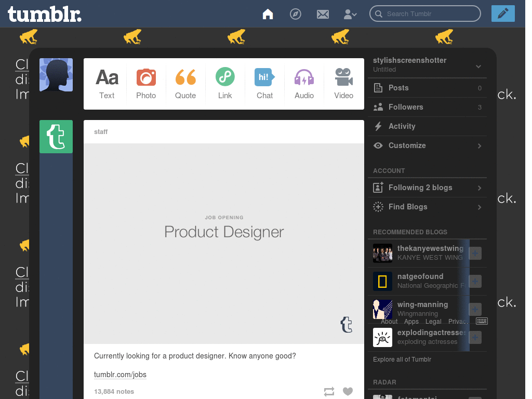The width and height of the screenshot is (532, 399).
Task: Open the Posts menu item
Action: point(427,88)
